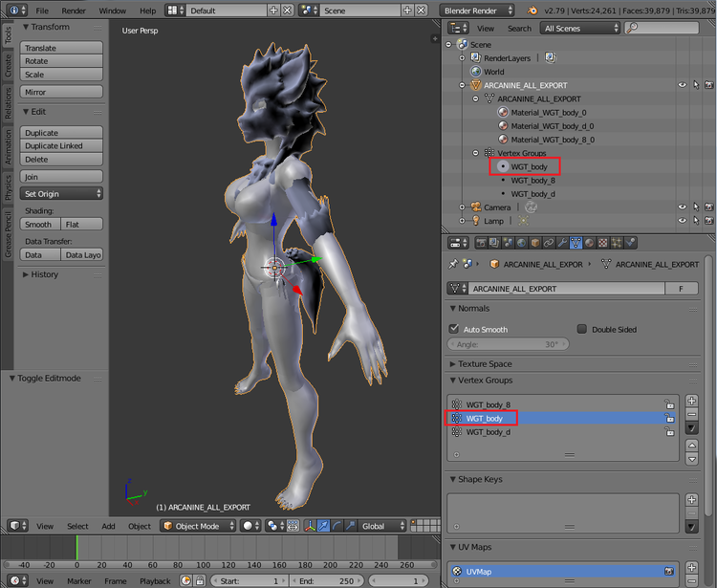Screen dimensions: 717x588
Task: Enable the Double Sided checkbox
Action: click(x=581, y=329)
